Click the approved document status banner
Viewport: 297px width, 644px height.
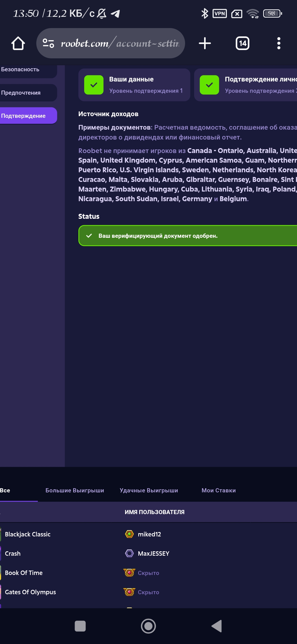click(187, 236)
